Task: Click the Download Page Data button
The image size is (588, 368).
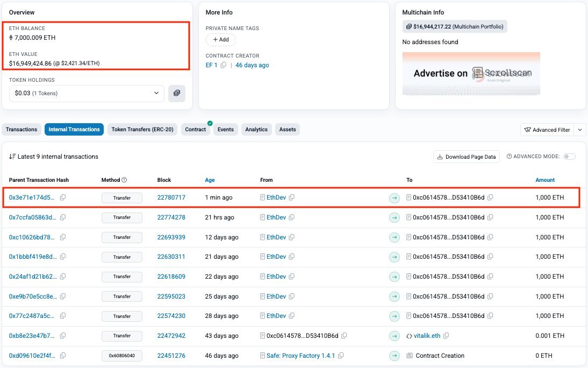Action: pyautogui.click(x=467, y=157)
